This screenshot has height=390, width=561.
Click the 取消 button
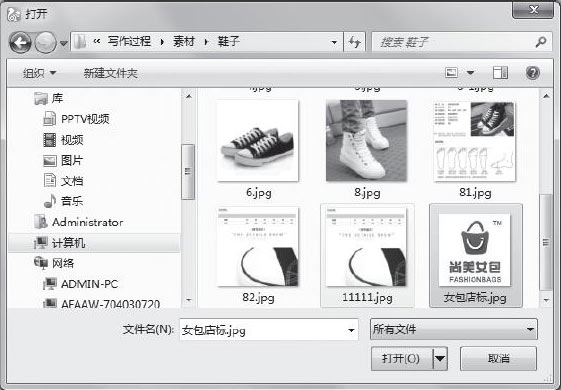pos(498,358)
